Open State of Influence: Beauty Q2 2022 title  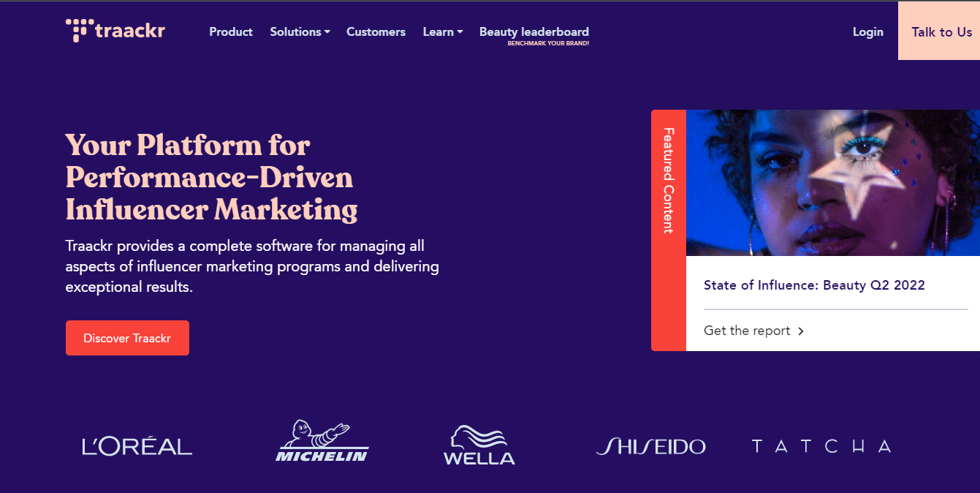[814, 285]
